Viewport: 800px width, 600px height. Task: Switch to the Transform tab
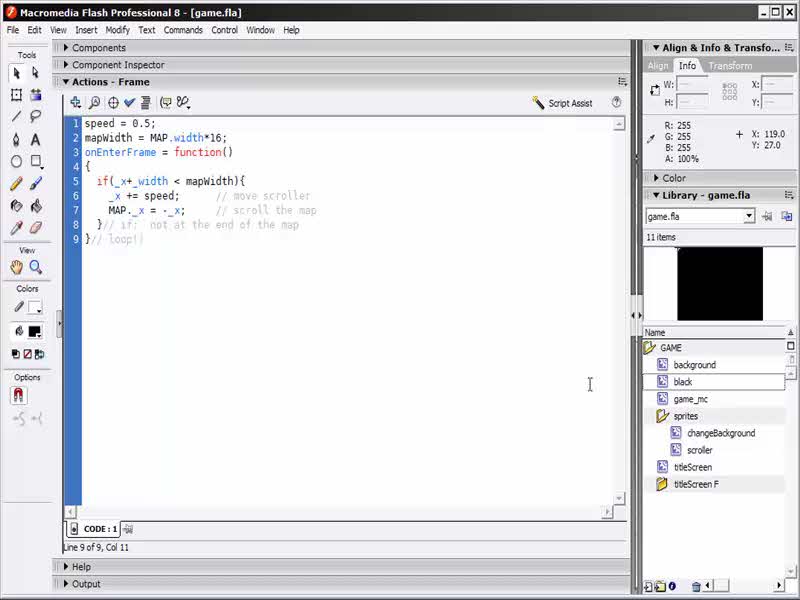click(730, 66)
